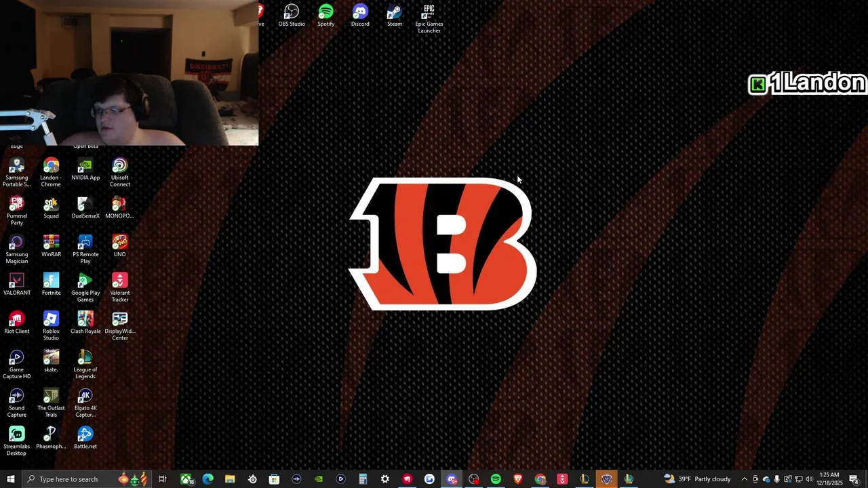Select Sound Capture desktop icon
The width and height of the screenshot is (868, 488).
[17, 403]
